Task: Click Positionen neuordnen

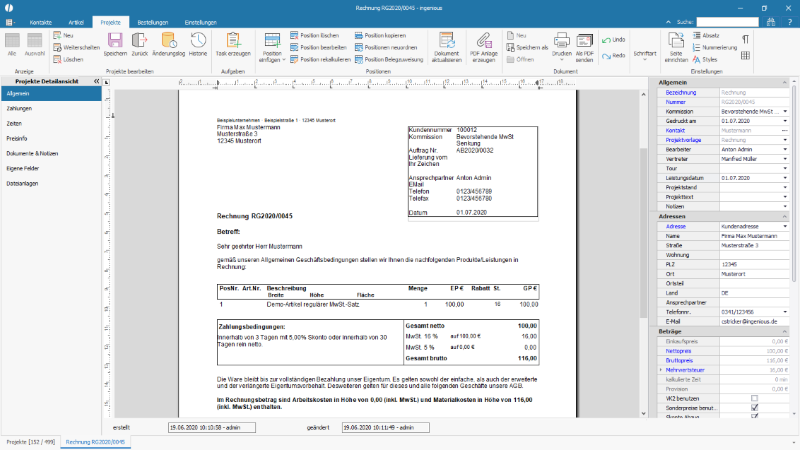Action: pos(386,47)
